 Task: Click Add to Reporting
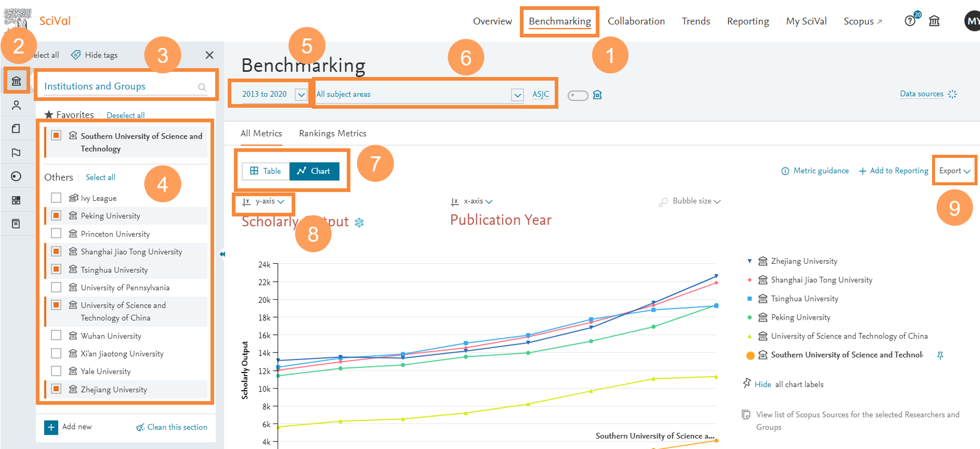coord(894,171)
